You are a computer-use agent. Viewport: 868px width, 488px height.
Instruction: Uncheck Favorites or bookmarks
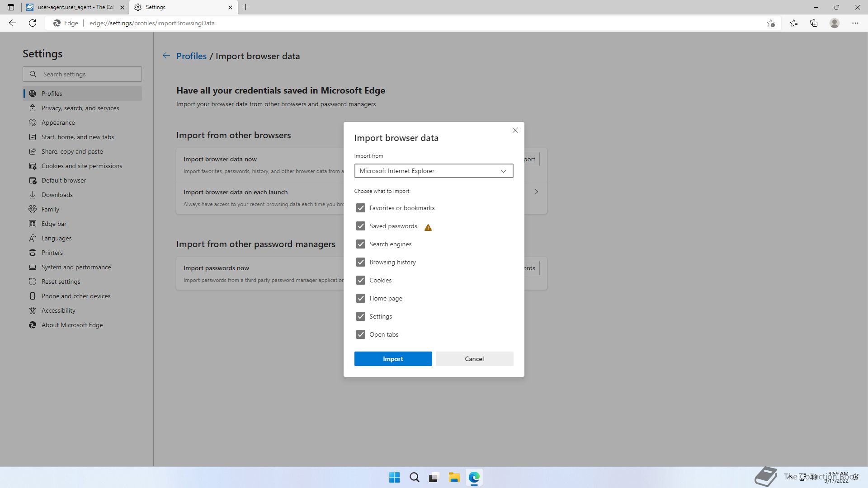pos(360,208)
